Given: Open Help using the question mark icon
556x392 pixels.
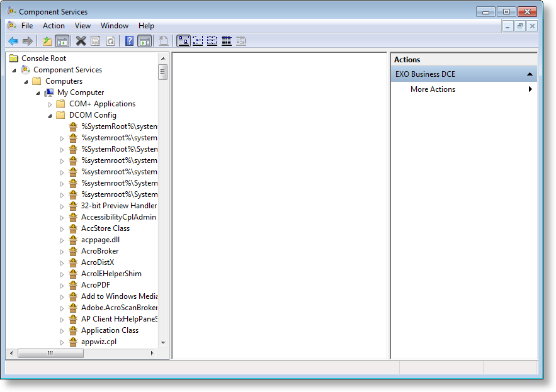Looking at the screenshot, I should pos(128,41).
